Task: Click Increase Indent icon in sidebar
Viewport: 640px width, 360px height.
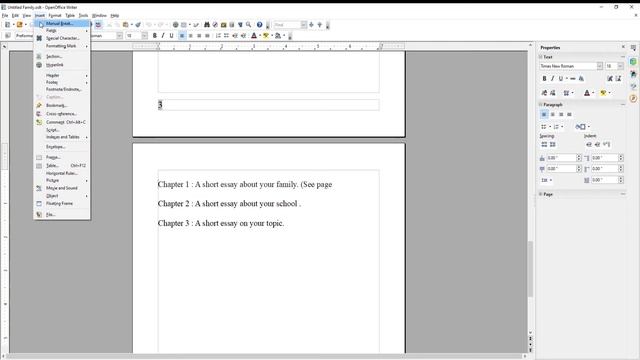Action: (x=589, y=144)
